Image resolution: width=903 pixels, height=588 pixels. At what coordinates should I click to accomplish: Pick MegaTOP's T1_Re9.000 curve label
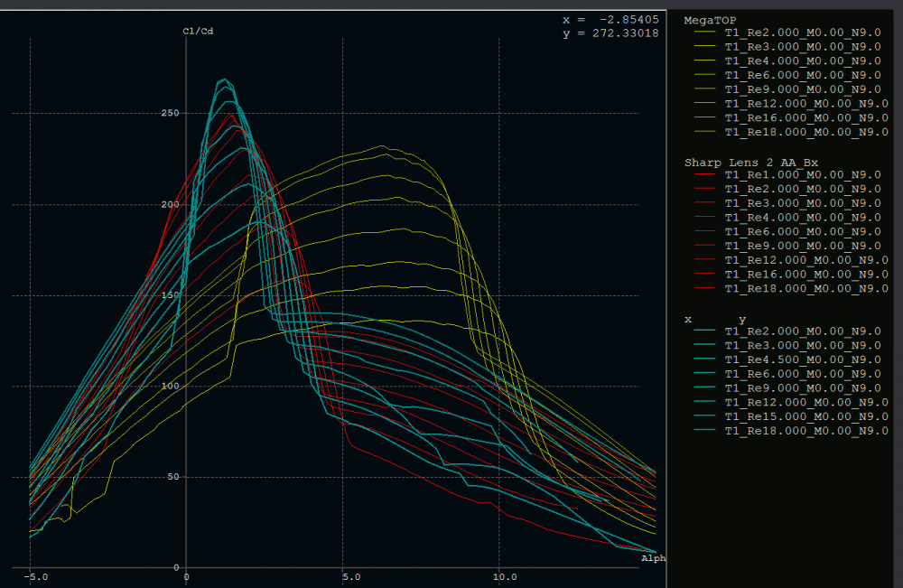coord(803,89)
